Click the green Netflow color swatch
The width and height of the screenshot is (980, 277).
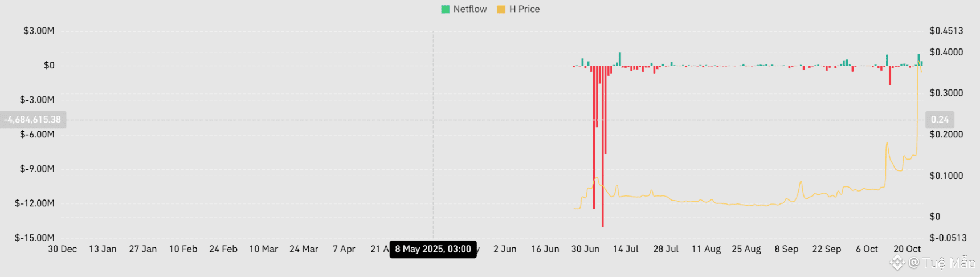click(446, 9)
